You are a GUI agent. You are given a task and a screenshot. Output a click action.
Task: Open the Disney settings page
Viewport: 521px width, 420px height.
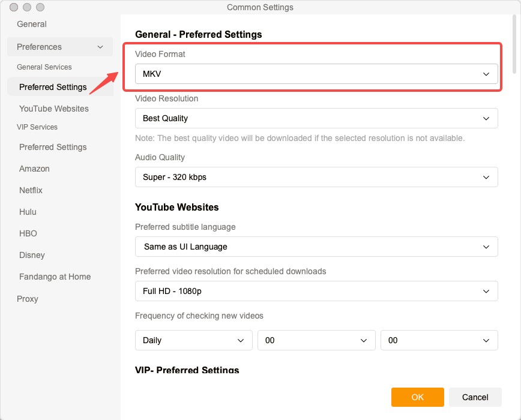pyautogui.click(x=32, y=255)
